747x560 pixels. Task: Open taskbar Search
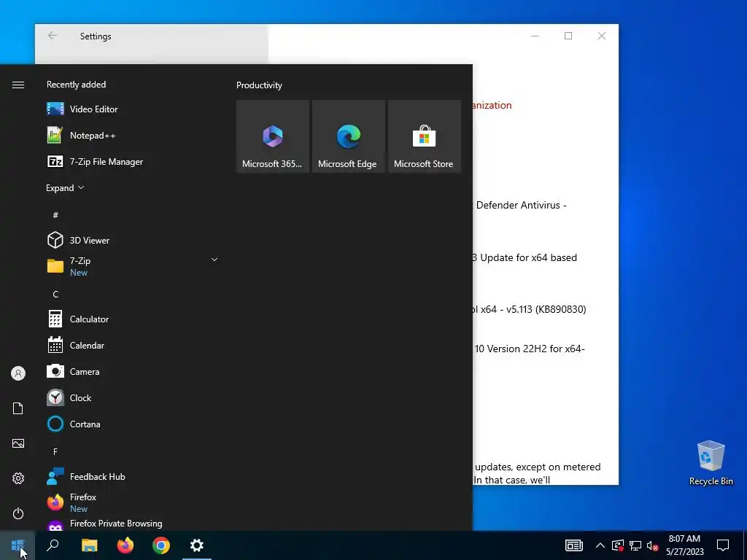53,545
